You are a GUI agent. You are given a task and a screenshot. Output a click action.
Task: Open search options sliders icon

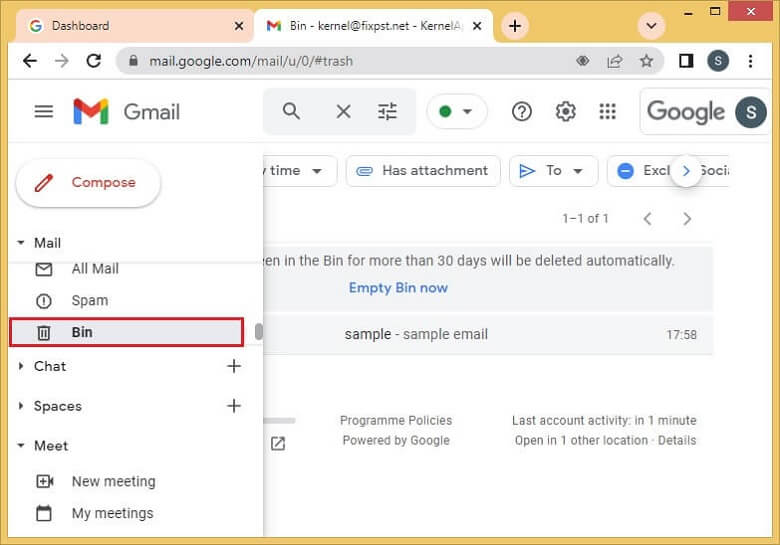pos(387,111)
